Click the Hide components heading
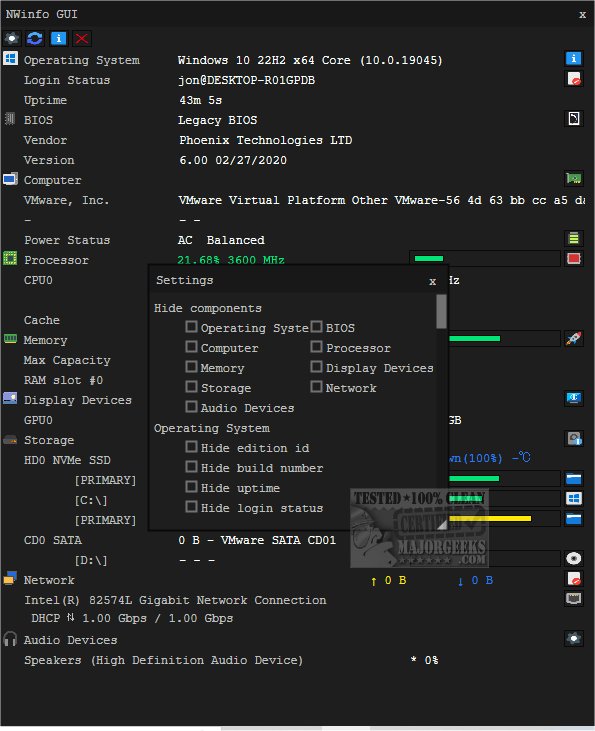 point(208,309)
